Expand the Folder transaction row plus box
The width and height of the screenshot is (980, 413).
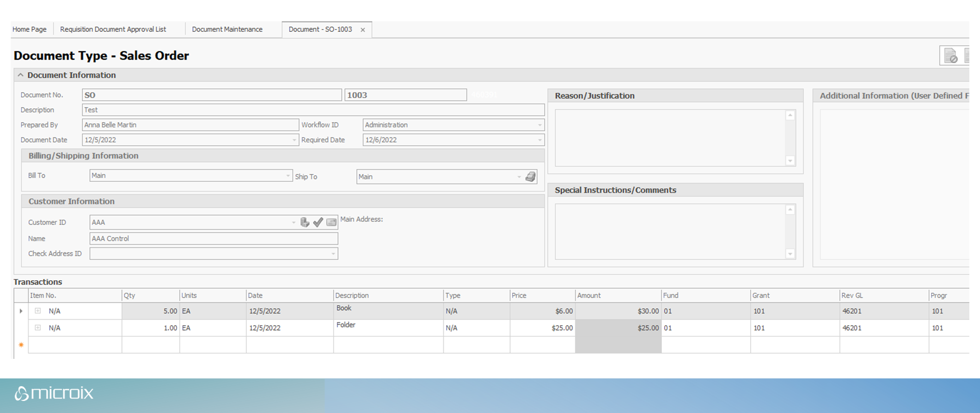[x=38, y=328]
